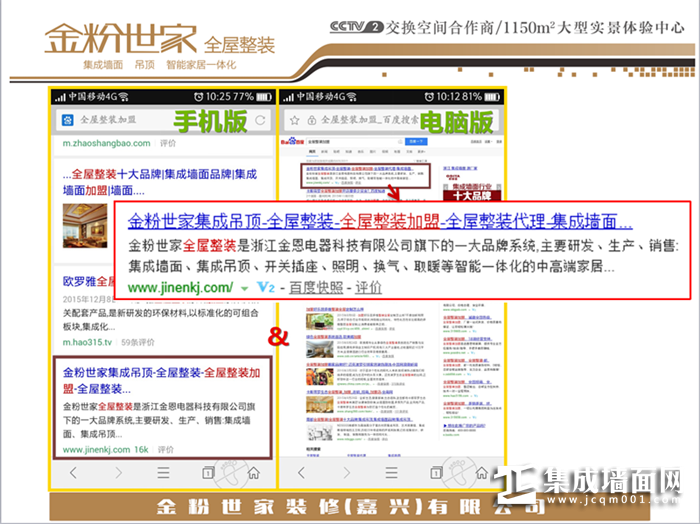Tap the back arrow in left phone bottom bar
The width and height of the screenshot is (700, 524).
[74, 472]
